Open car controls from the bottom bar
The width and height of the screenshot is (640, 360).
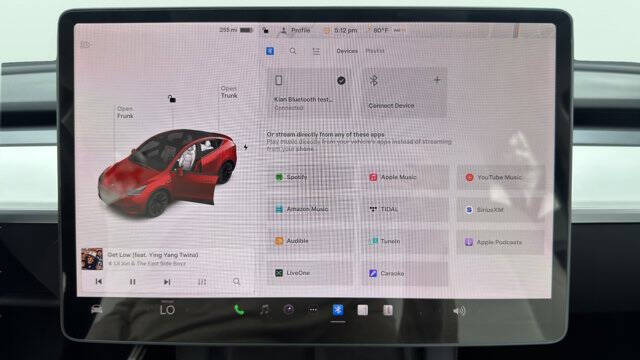pyautogui.click(x=97, y=310)
